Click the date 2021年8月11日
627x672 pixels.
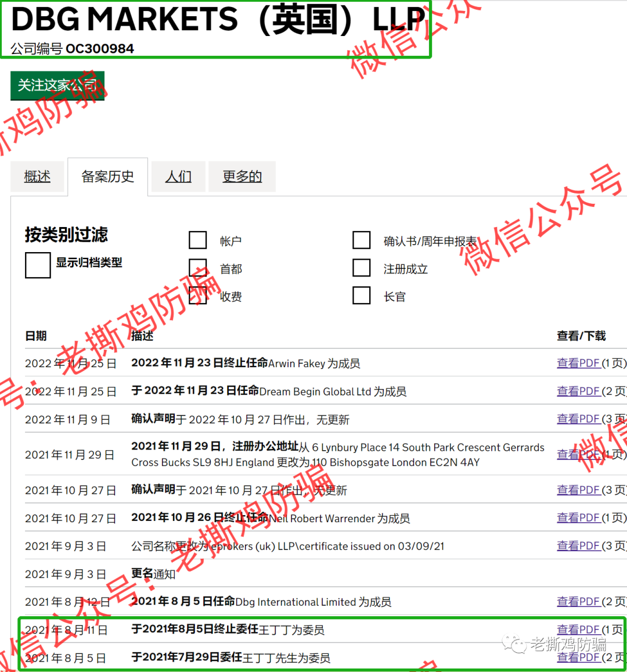click(x=66, y=630)
